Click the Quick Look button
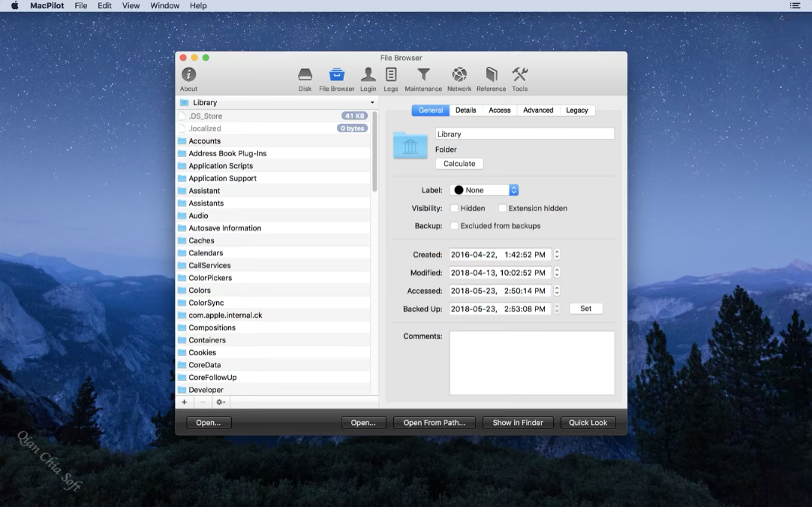Viewport: 812px width, 507px height. (588, 422)
